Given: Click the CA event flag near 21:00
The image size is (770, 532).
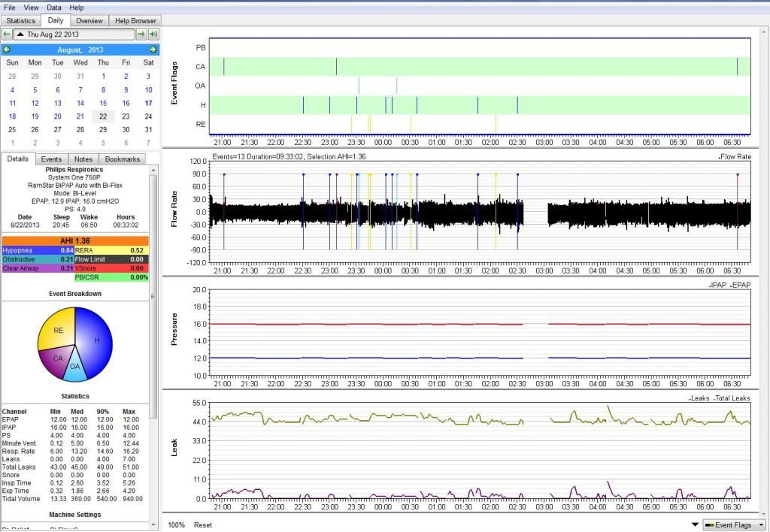Looking at the screenshot, I should click(x=224, y=66).
